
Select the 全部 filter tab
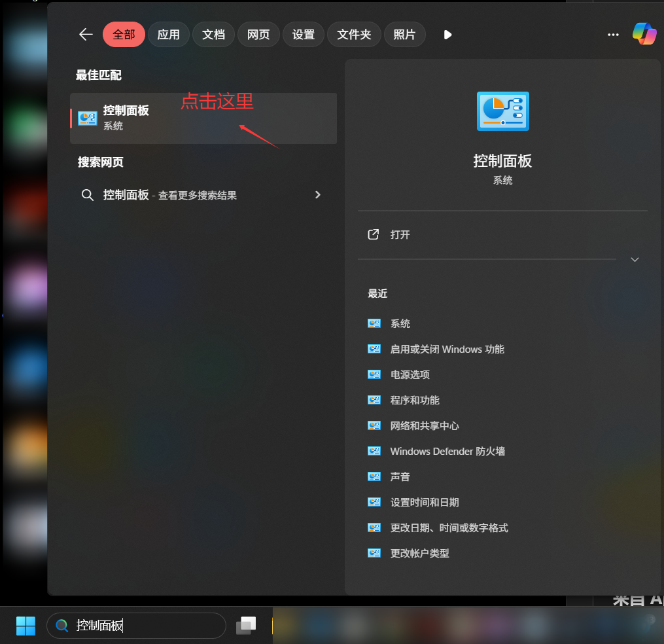coord(124,35)
